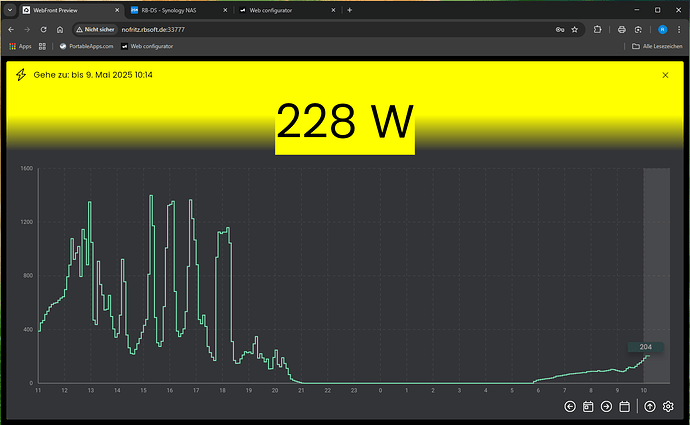The image size is (690, 425).
Task: Click the lightning bolt icon in header
Action: click(21, 75)
